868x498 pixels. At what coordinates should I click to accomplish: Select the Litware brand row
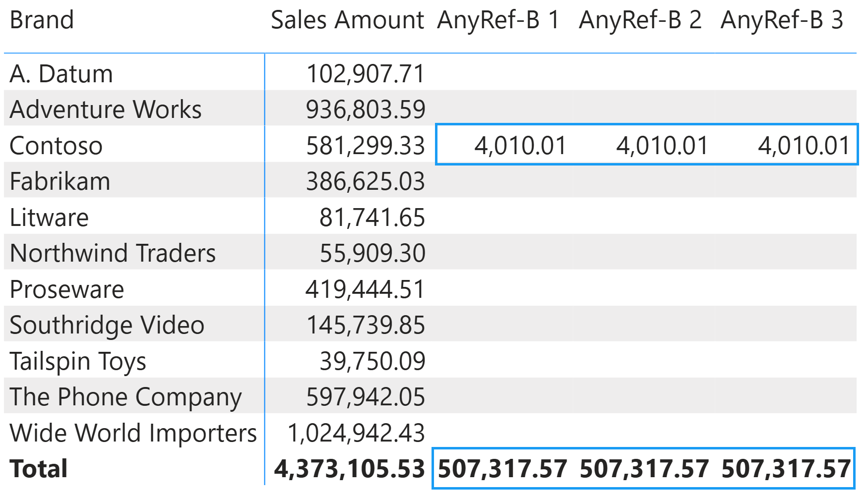(49, 218)
